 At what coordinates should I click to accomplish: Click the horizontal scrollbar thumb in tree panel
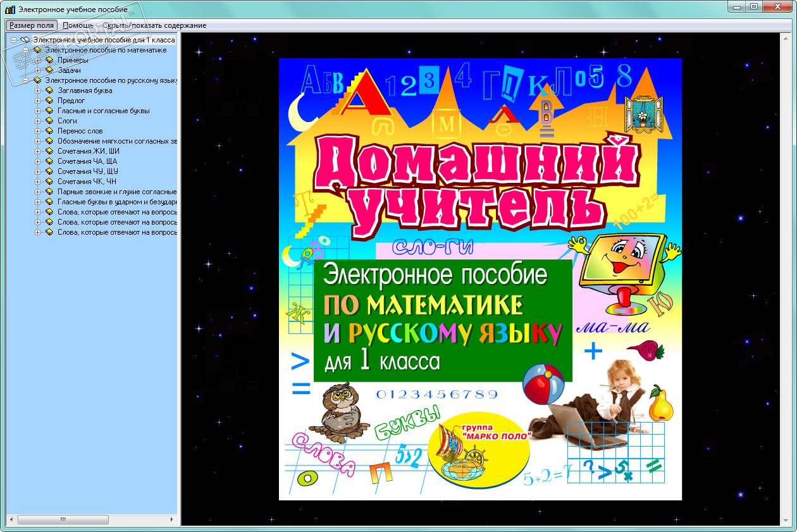pyautogui.click(x=63, y=520)
